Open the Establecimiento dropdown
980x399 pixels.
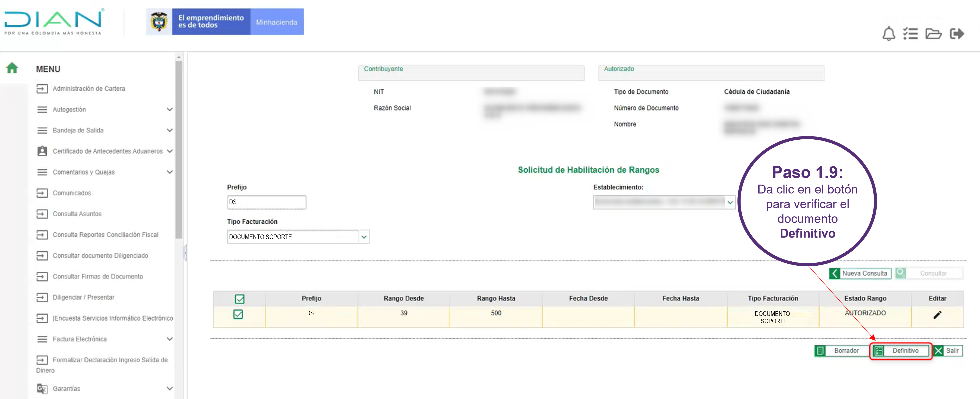point(730,202)
